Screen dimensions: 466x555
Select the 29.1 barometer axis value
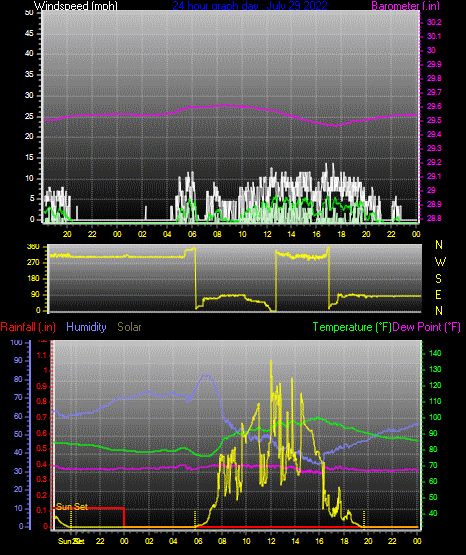coord(434,176)
